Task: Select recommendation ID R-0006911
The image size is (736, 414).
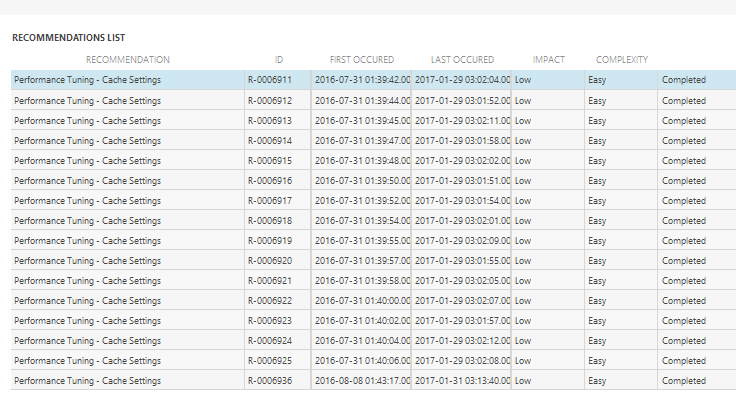Action: tap(270, 80)
